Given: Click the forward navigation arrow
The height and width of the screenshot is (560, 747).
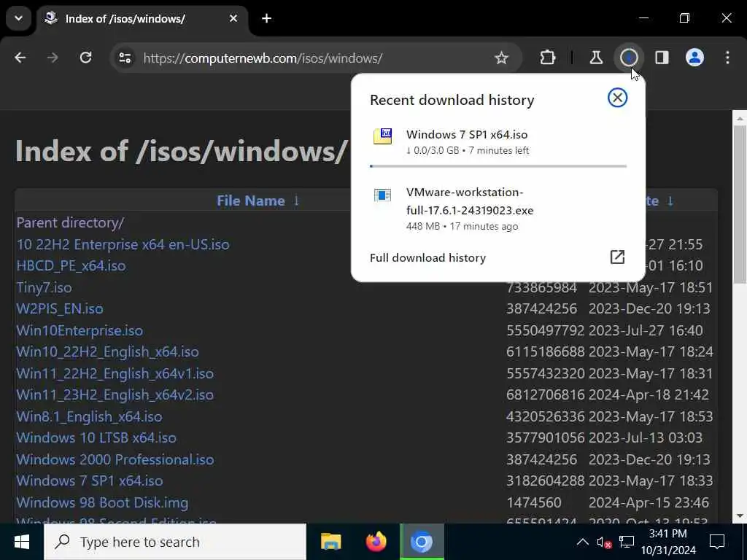Looking at the screenshot, I should tap(53, 58).
